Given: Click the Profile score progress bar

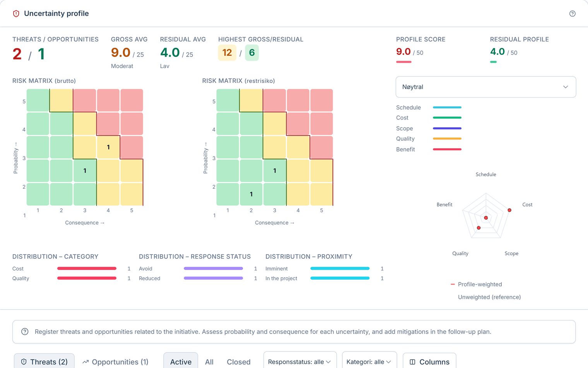Looking at the screenshot, I should (404, 62).
